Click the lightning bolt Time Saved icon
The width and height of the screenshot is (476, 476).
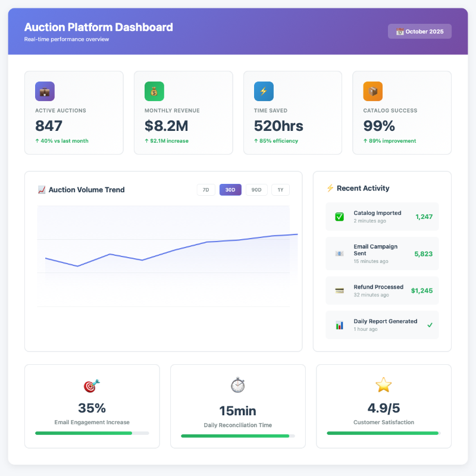[x=264, y=91]
